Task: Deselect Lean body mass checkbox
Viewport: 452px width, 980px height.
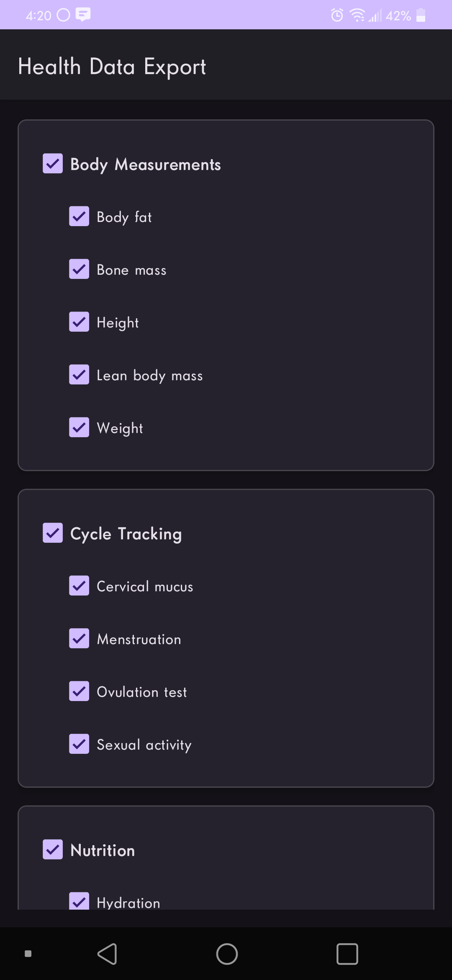Action: 79,375
